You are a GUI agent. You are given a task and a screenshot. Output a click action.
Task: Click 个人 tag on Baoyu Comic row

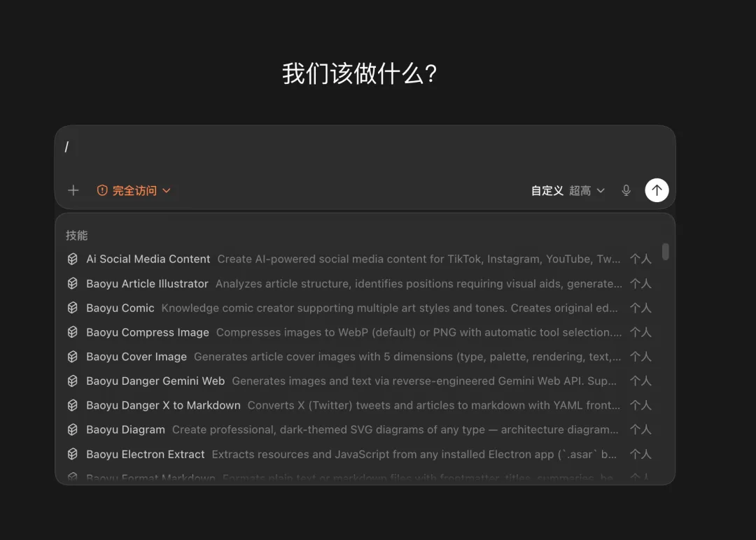coord(640,308)
